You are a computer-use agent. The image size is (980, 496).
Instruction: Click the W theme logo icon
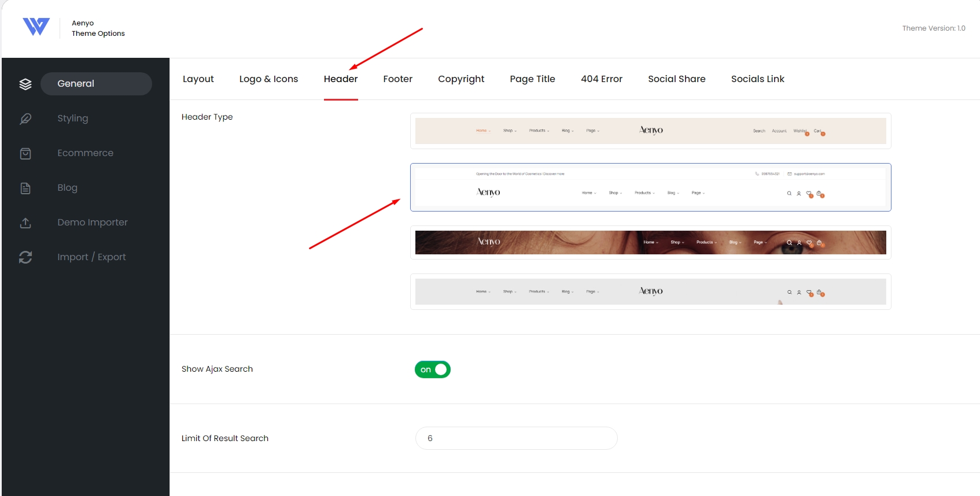click(x=36, y=27)
